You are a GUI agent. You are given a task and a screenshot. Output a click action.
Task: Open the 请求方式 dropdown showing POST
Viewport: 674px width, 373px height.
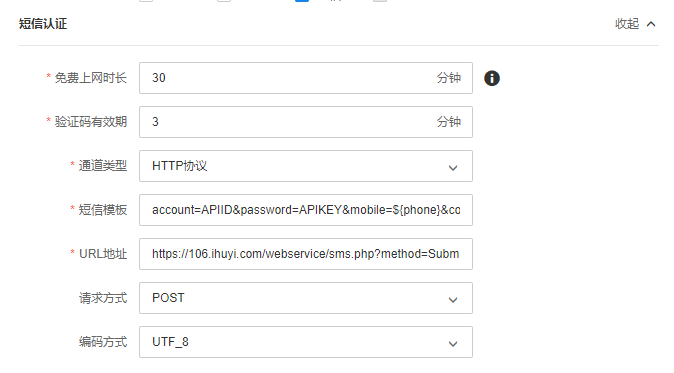306,298
